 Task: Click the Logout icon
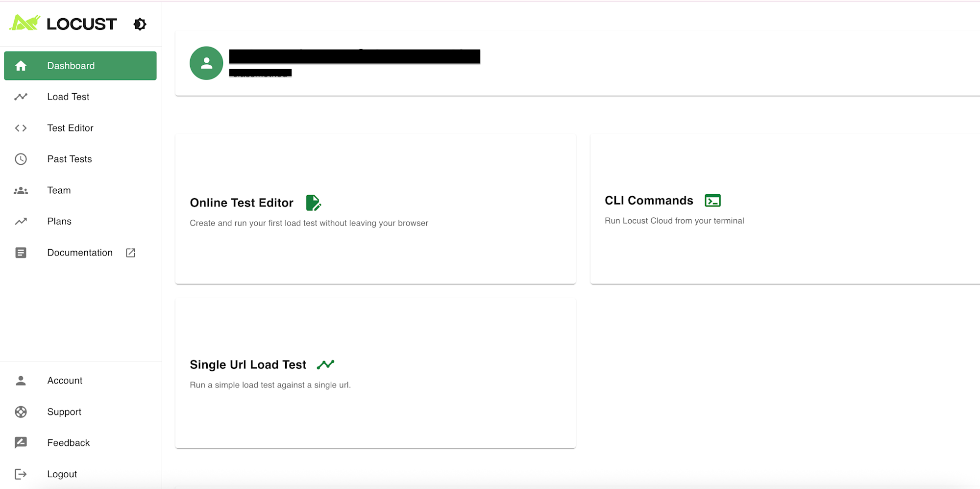[x=21, y=474]
